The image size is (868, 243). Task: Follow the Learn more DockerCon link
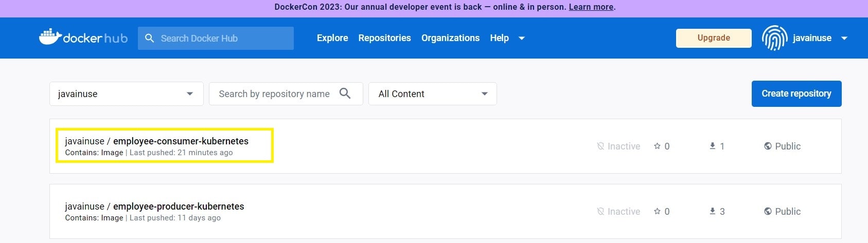(591, 7)
